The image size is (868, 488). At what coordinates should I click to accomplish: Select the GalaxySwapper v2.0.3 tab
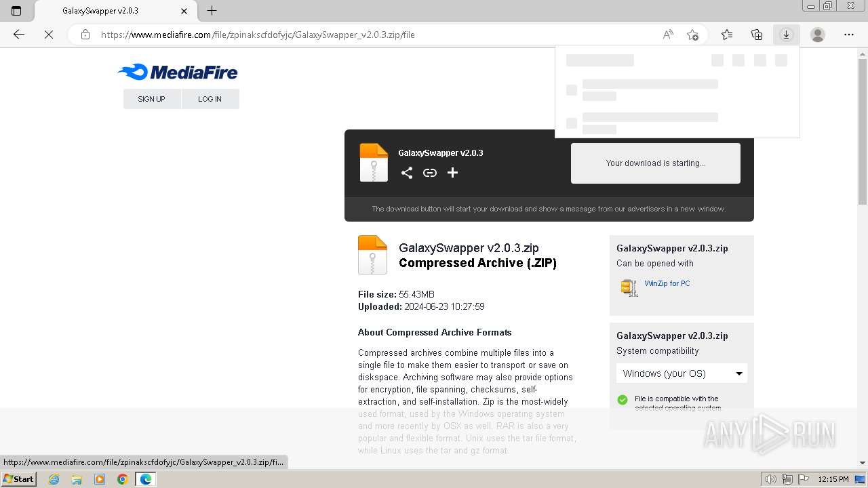coord(114,11)
